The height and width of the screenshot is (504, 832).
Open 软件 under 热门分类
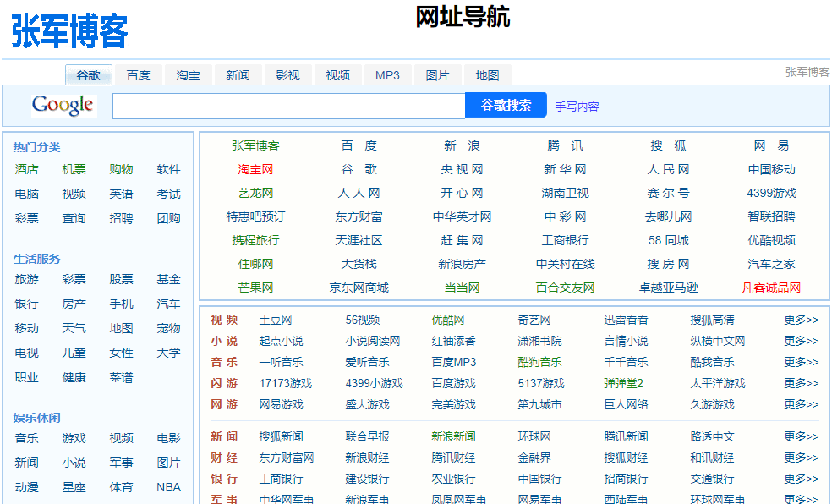pyautogui.click(x=169, y=169)
